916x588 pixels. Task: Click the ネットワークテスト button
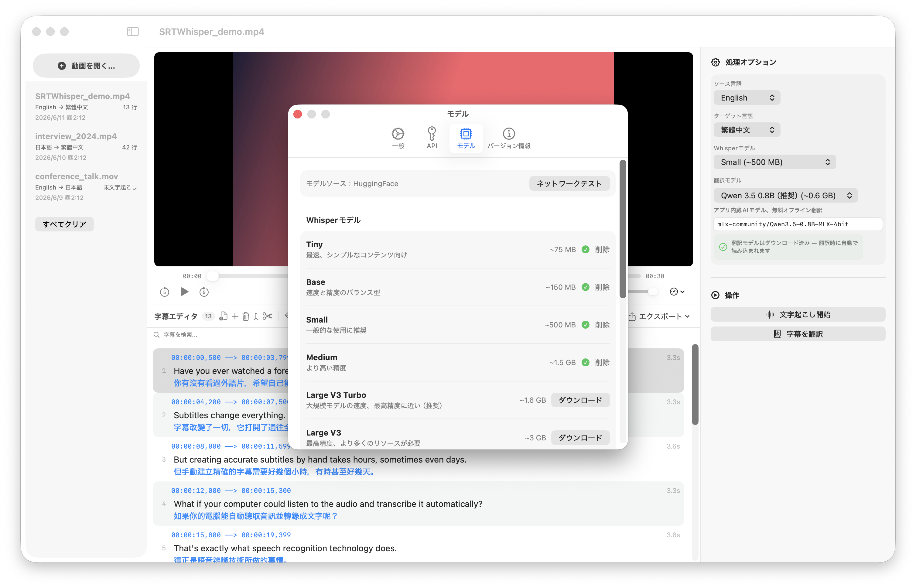point(569,184)
